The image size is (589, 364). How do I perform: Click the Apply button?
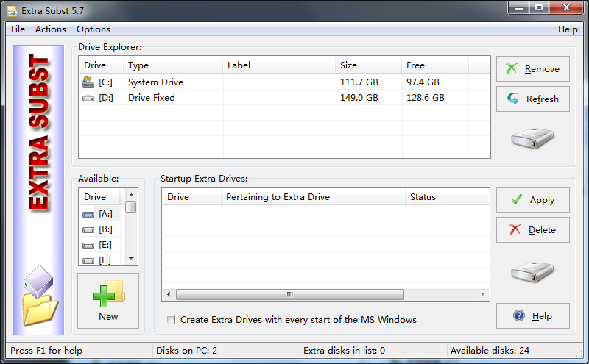(x=532, y=199)
